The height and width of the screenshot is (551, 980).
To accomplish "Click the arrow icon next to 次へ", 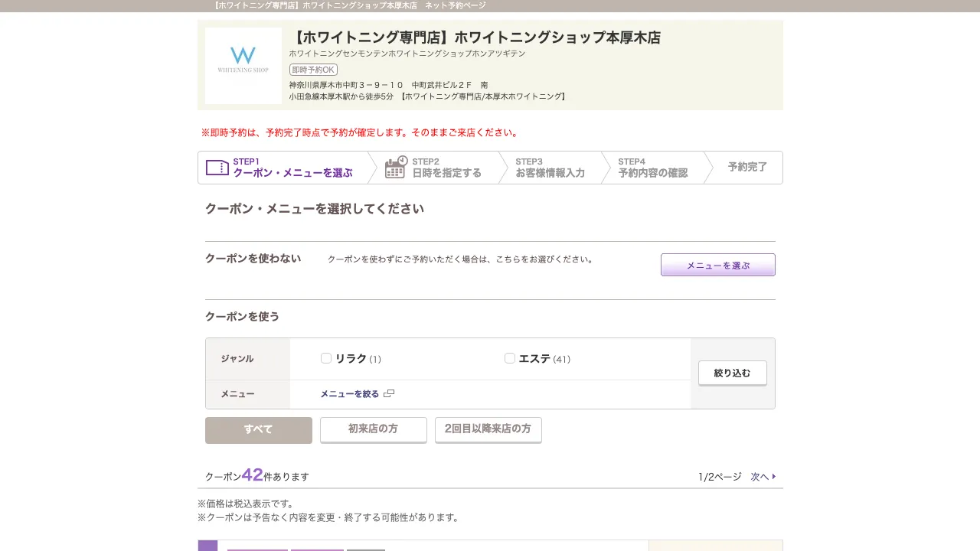I will [774, 477].
